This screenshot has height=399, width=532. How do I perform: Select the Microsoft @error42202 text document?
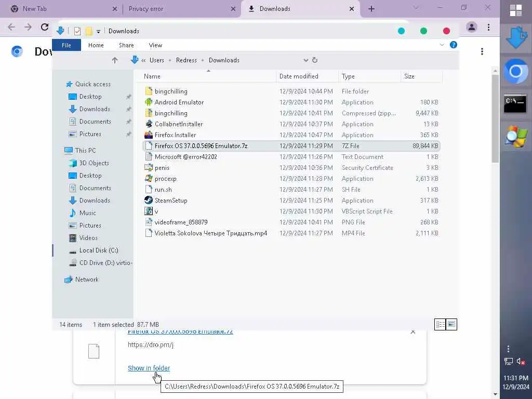click(x=291, y=157)
